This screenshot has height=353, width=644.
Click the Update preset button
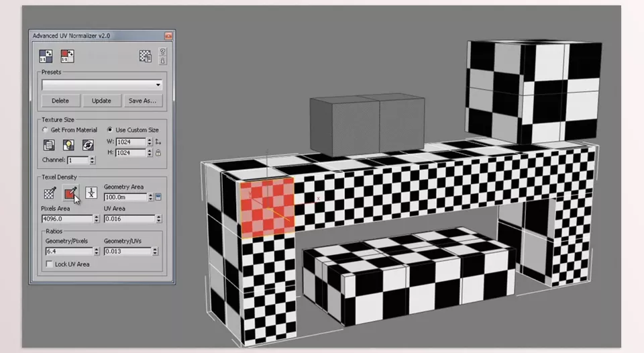click(101, 101)
